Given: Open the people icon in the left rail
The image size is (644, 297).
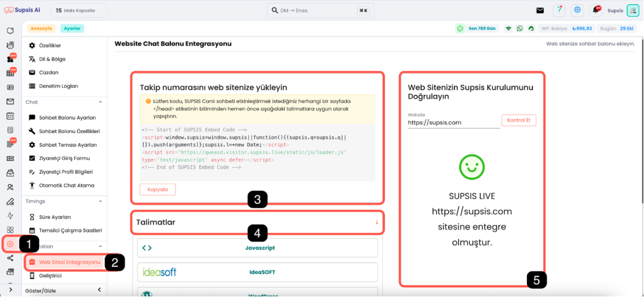Looking at the screenshot, I should click(x=10, y=187).
